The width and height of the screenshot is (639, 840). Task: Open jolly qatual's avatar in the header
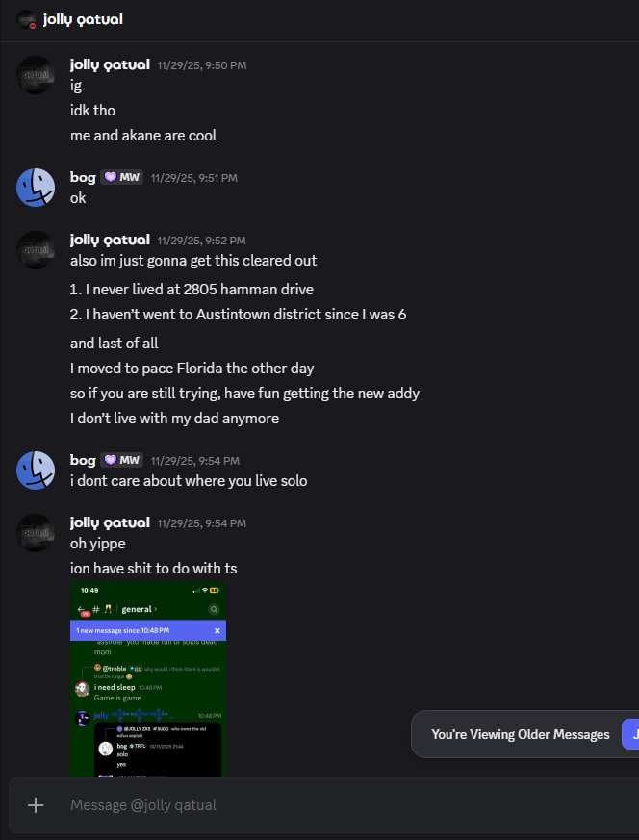point(26,19)
